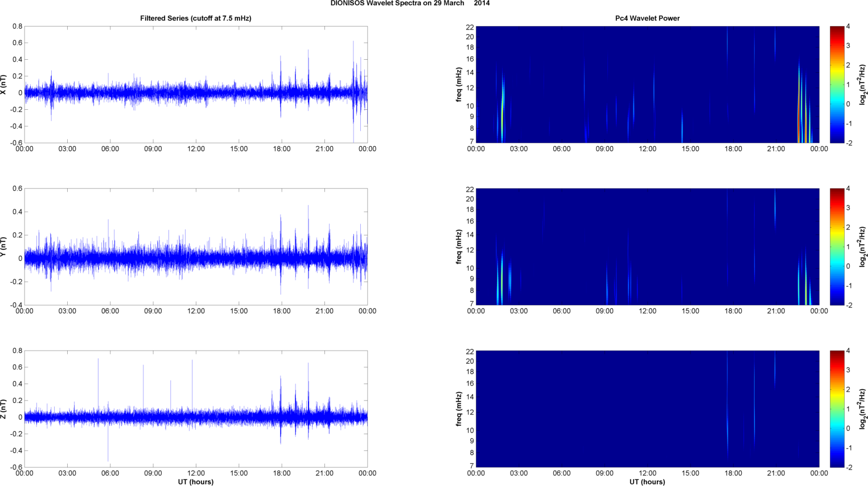Viewport: 868px width, 486px height.
Task: Click the Z component filtered series plot
Action: point(196,409)
